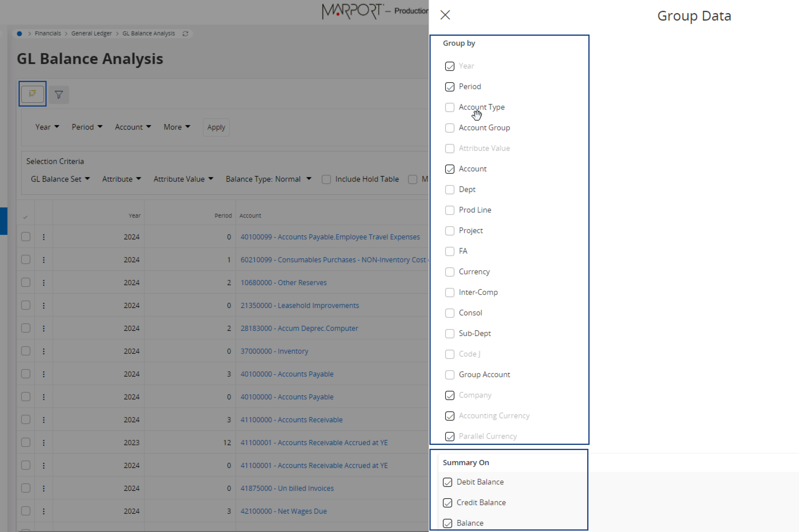Open the 37000000 - Inventory account link
This screenshot has width=799, height=532.
click(274, 351)
